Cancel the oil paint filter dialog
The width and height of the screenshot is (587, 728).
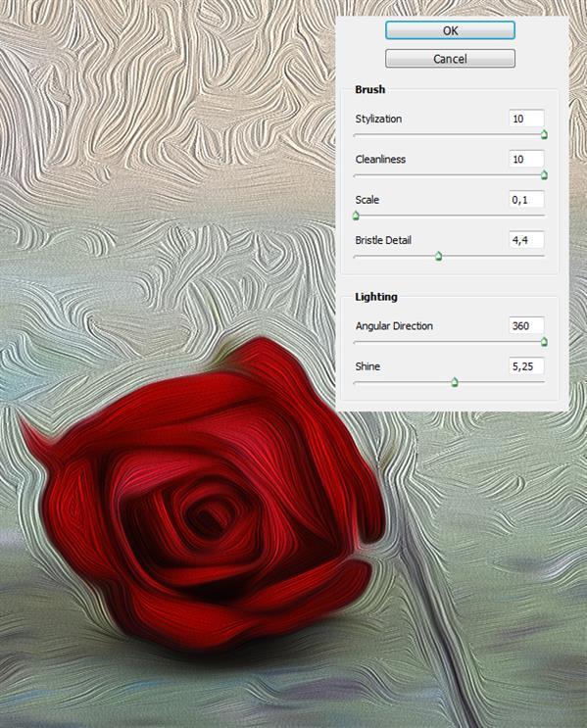pyautogui.click(x=450, y=59)
